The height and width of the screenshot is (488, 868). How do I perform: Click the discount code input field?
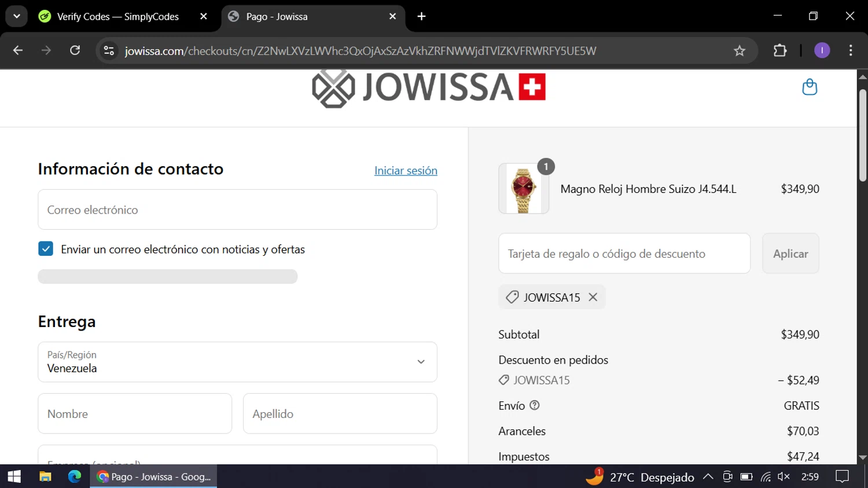pos(624,254)
